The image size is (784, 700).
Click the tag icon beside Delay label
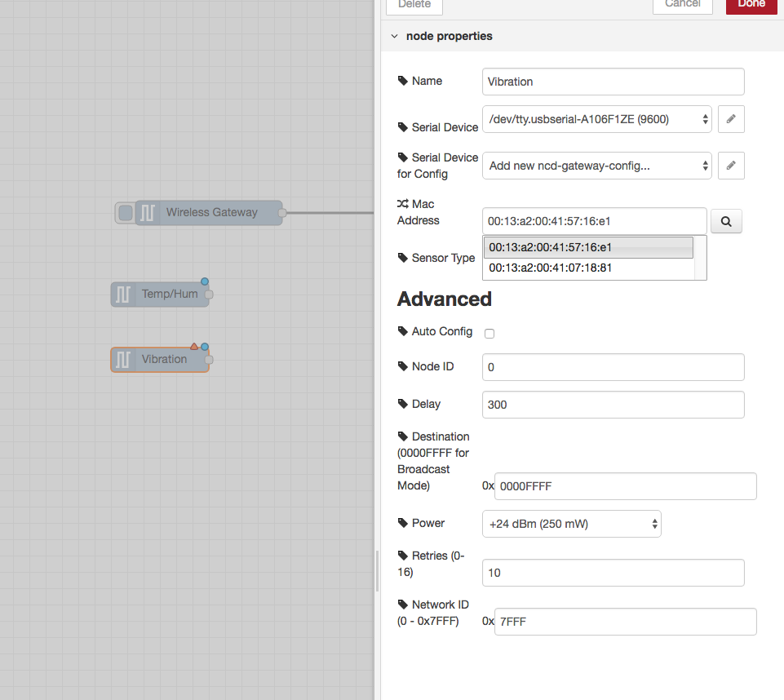[x=402, y=404]
